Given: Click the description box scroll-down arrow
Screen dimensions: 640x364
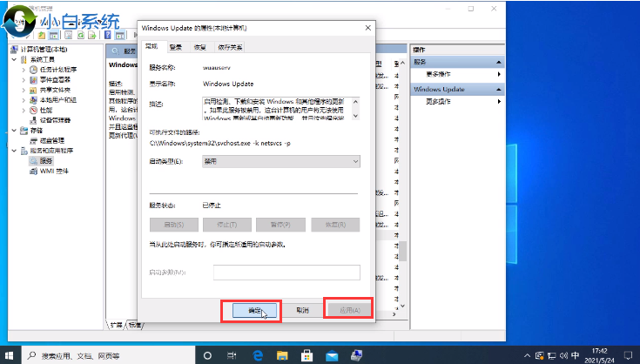Looking at the screenshot, I should [x=355, y=116].
